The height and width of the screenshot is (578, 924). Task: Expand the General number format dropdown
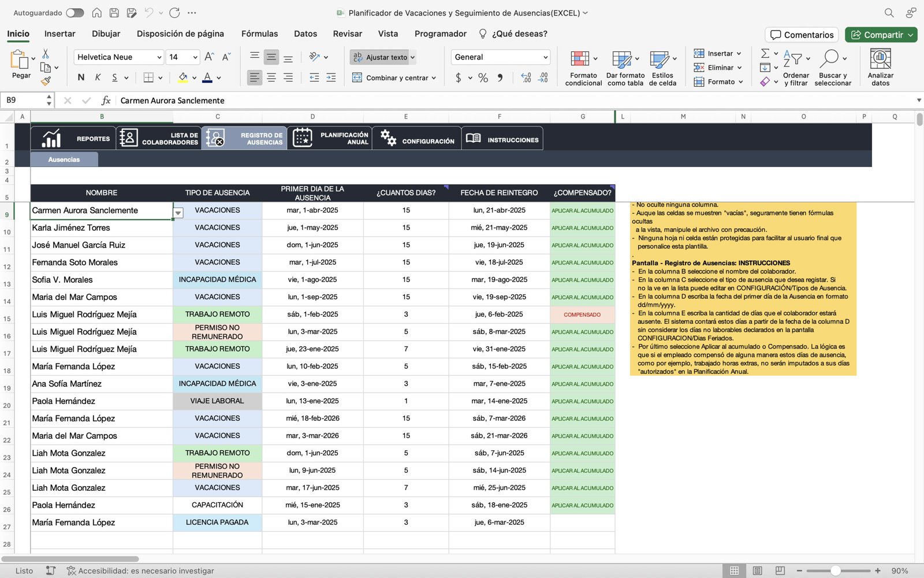[500, 57]
